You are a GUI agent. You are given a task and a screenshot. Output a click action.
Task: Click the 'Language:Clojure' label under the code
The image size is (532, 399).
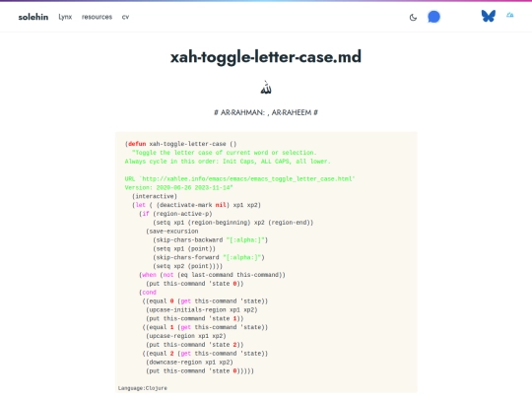pyautogui.click(x=143, y=388)
